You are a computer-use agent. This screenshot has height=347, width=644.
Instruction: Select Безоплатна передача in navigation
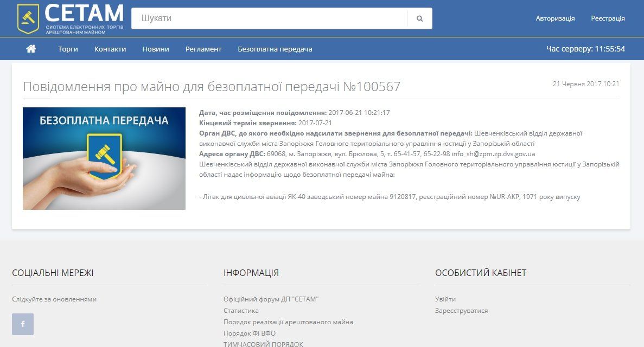[x=275, y=49]
